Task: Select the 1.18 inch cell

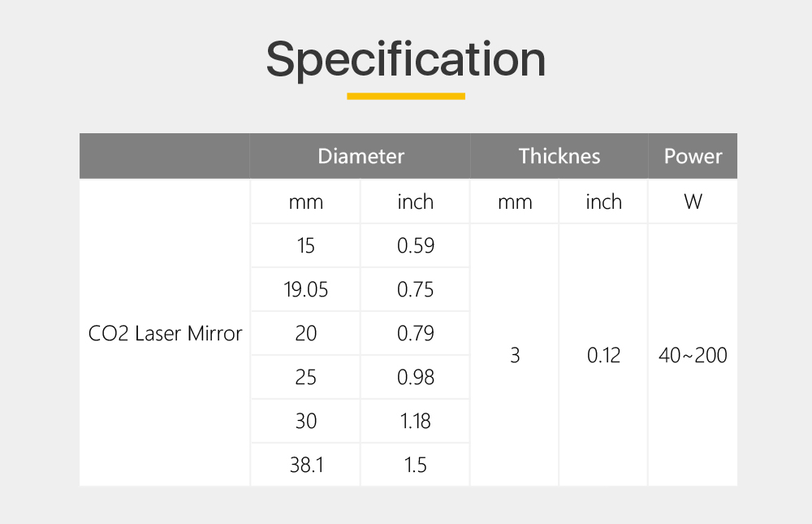Action: 415,421
